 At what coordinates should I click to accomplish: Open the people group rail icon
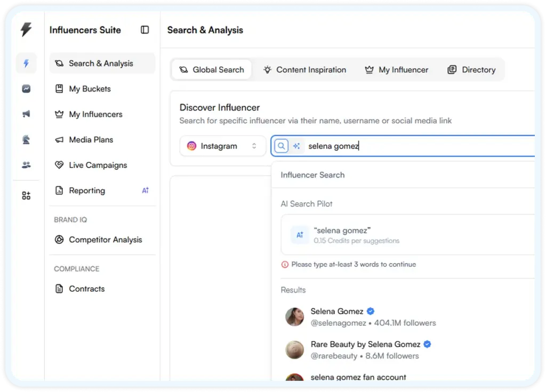(26, 165)
